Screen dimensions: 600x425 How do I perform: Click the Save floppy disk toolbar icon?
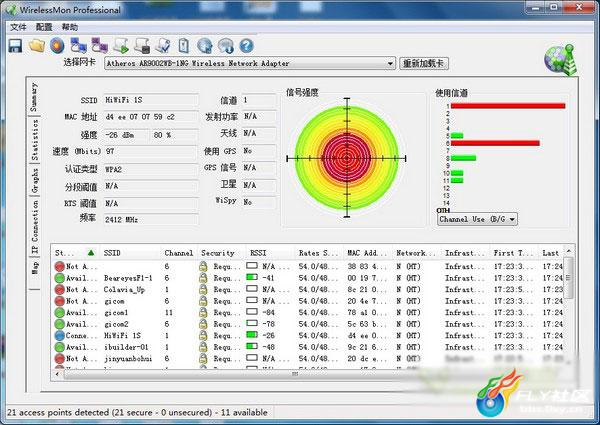pyautogui.click(x=15, y=46)
